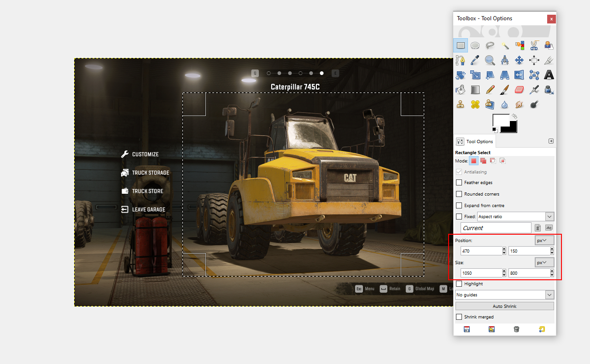Screen dimensions: 590x364
Task: Switch to the Tool Options tab
Action: pyautogui.click(x=475, y=142)
